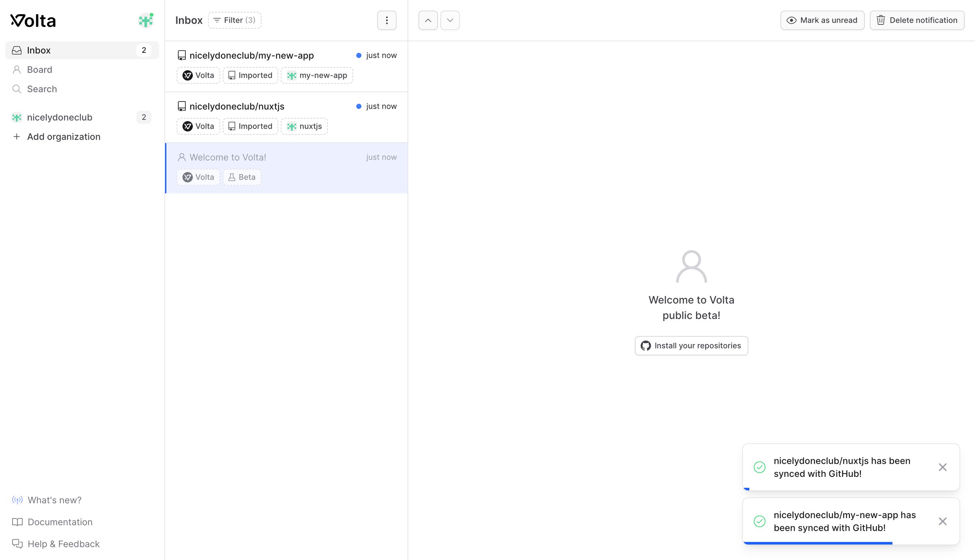Viewport: 975px width, 560px height.
Task: Open nicelydoneclub/my-new-app notification
Action: tap(286, 66)
